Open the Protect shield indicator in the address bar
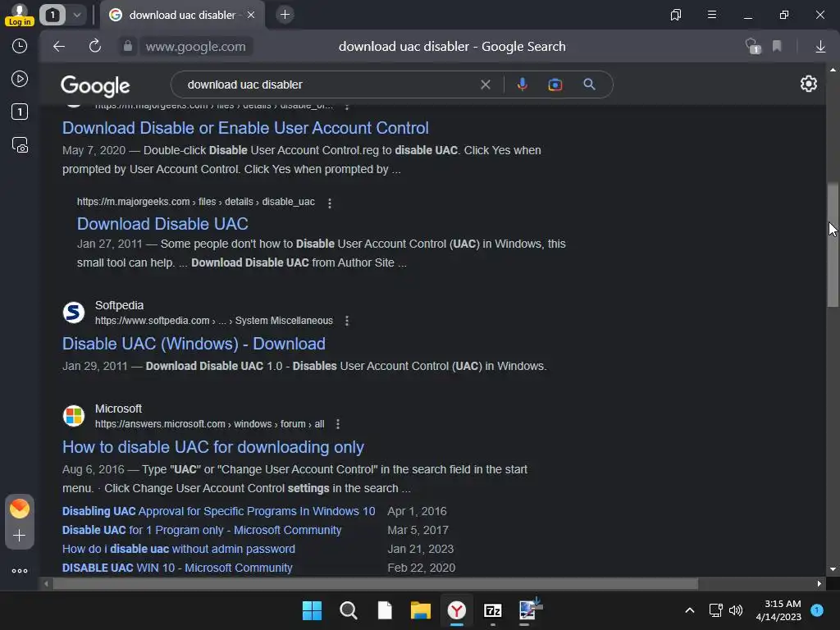The height and width of the screenshot is (630, 840). 753,47
